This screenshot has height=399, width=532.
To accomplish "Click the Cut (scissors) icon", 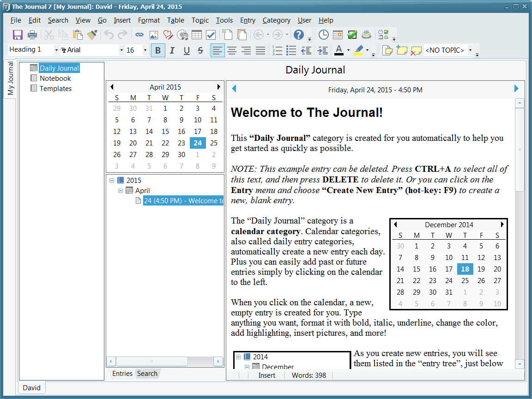I will (49, 35).
